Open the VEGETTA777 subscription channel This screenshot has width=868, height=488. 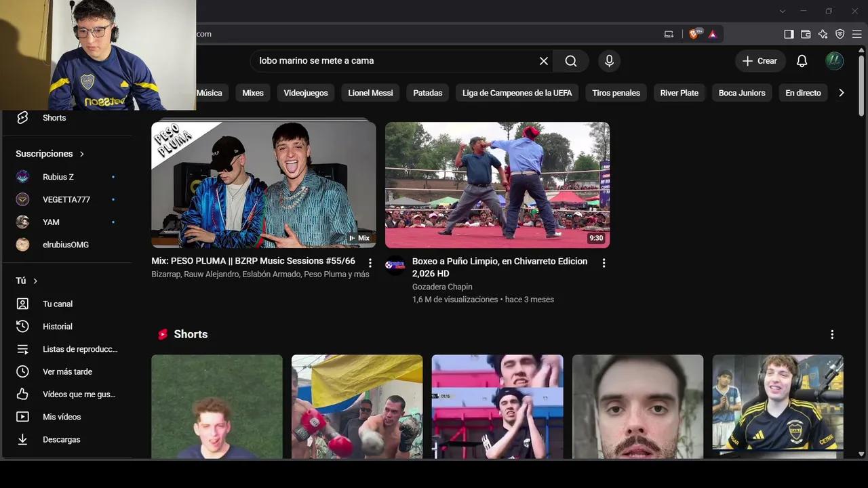click(x=66, y=199)
